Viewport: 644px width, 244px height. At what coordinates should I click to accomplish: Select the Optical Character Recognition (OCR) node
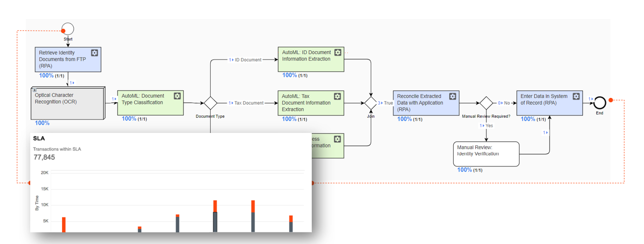pos(68,103)
